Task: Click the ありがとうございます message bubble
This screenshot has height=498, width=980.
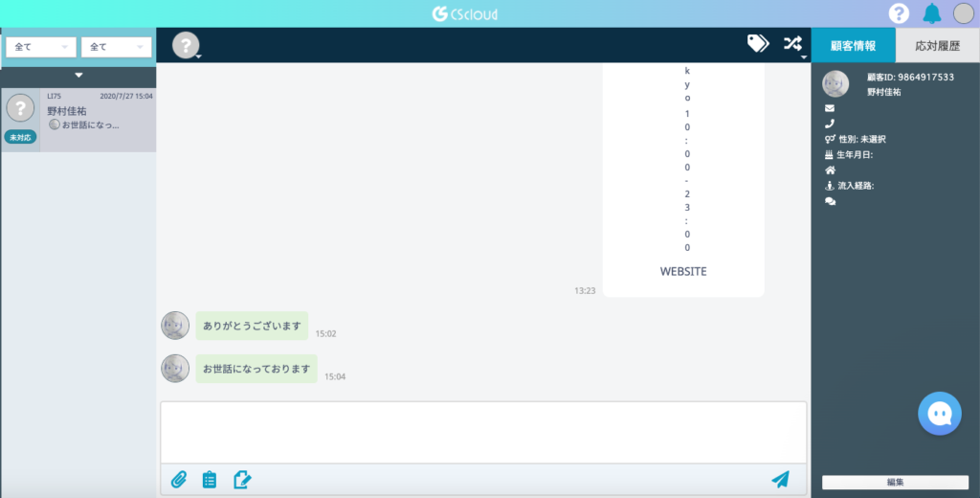Action: (252, 326)
